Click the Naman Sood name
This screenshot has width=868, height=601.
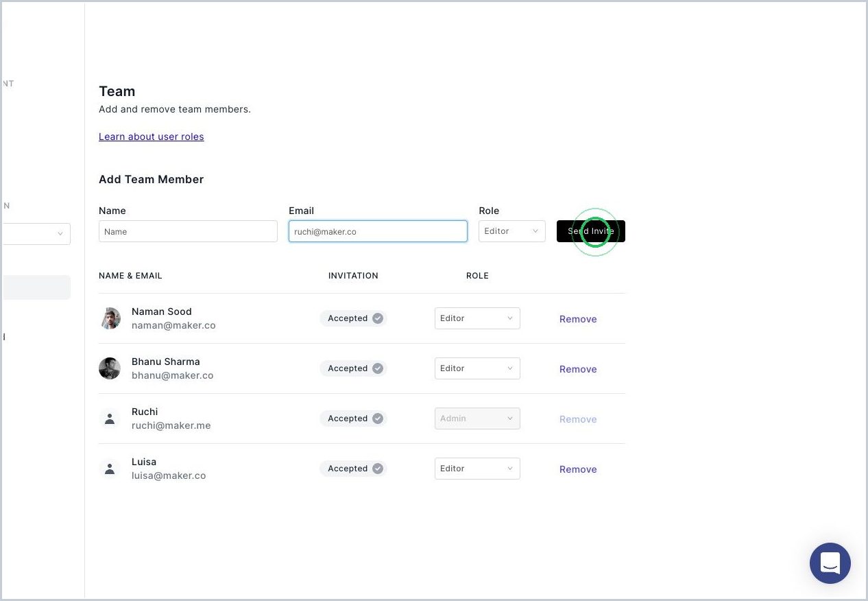[x=162, y=311]
